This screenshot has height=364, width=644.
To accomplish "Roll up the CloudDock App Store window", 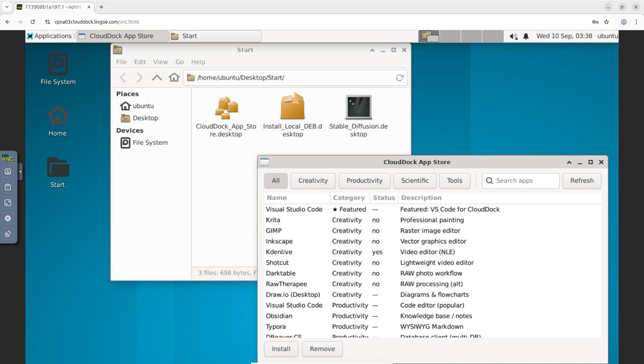I will click(x=569, y=162).
